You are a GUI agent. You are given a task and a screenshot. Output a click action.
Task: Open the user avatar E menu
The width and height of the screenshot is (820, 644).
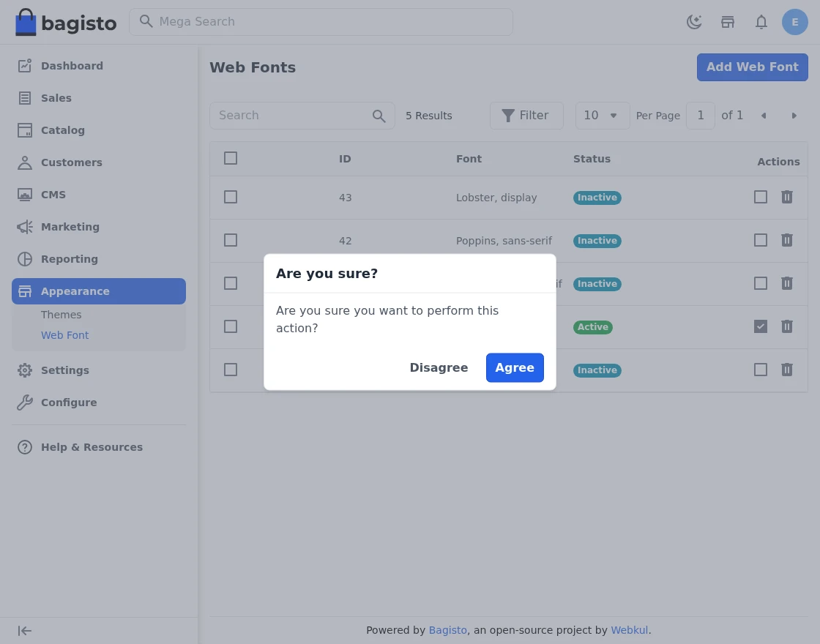coord(794,22)
